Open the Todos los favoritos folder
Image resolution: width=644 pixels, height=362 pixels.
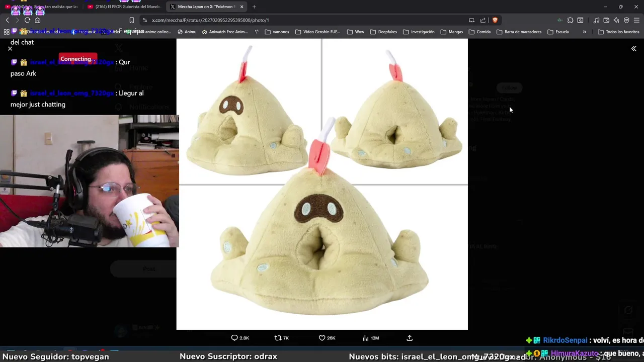tap(618, 32)
